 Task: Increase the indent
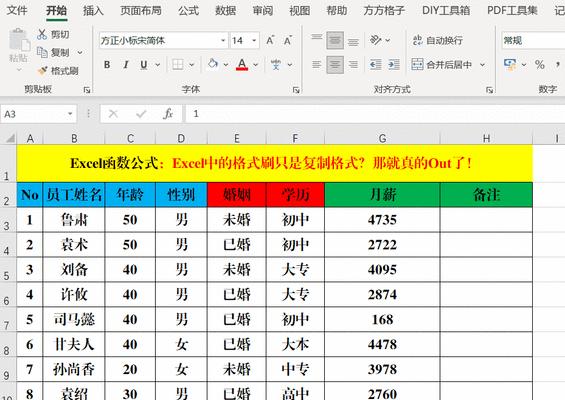tap(394, 65)
